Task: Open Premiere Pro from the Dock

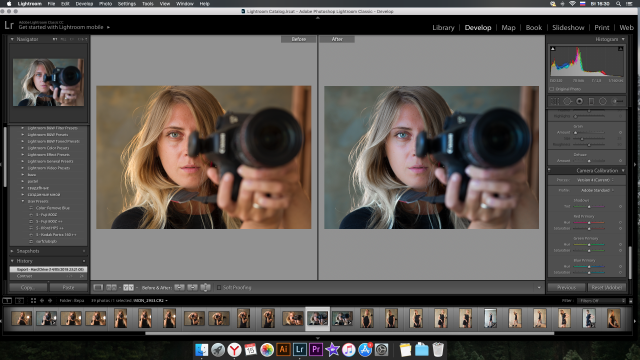Action: [x=316, y=349]
